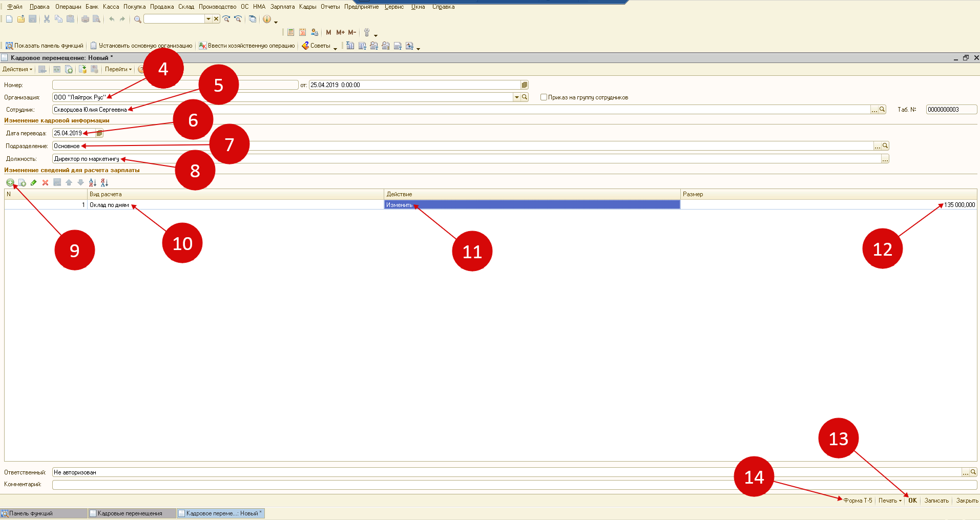The height and width of the screenshot is (520, 980).
Task: Click the Cut scissors icon
Action: click(47, 19)
